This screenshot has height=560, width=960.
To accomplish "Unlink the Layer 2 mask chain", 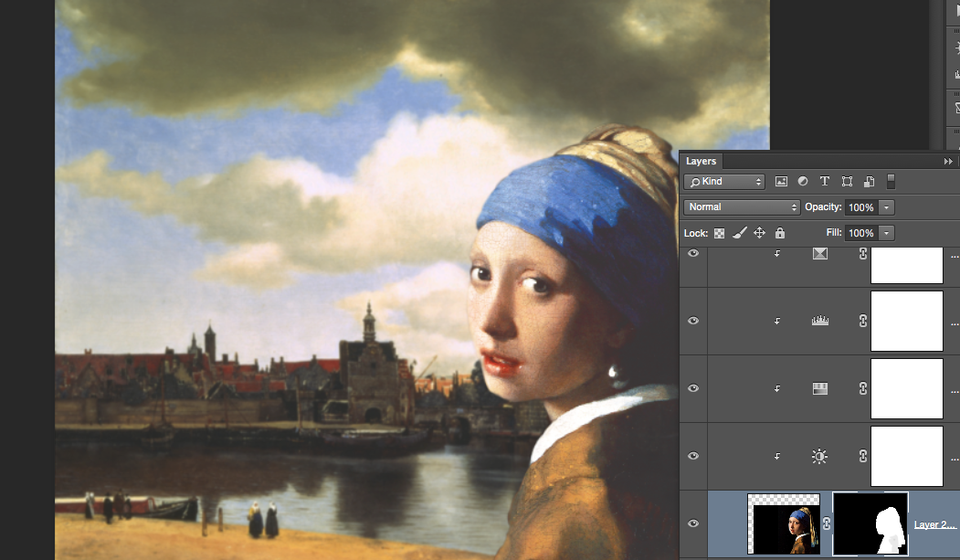I will click(x=827, y=523).
